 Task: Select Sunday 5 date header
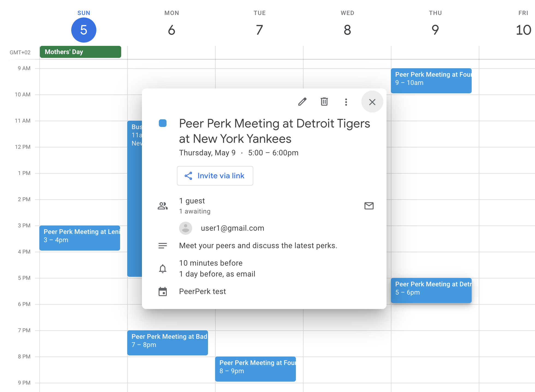[84, 30]
